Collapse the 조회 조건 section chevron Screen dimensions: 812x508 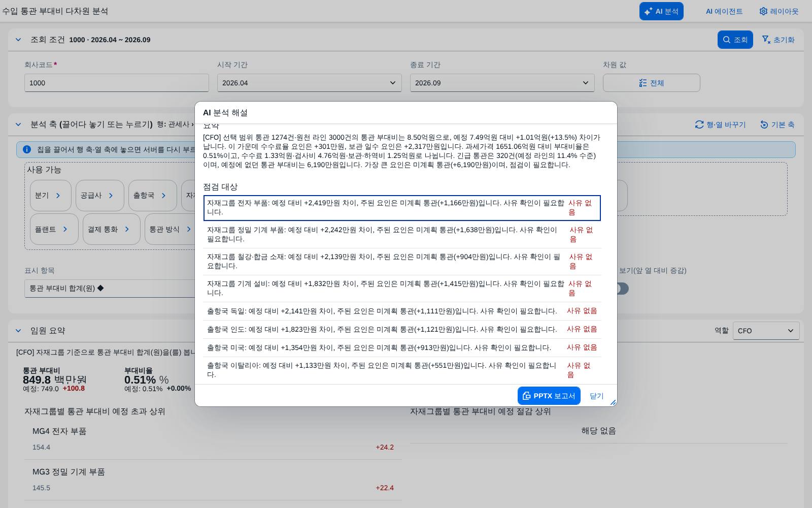tap(18, 40)
